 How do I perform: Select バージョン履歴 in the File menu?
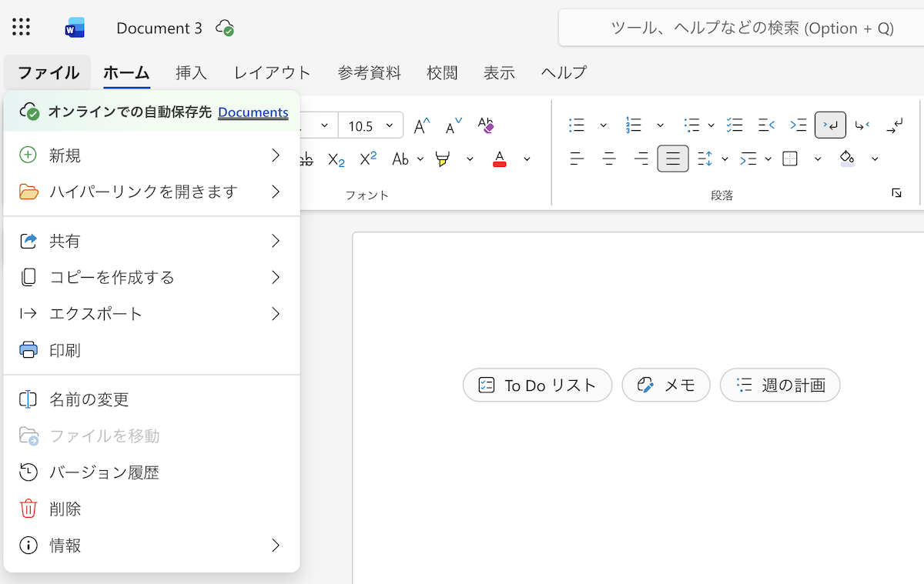coord(104,472)
